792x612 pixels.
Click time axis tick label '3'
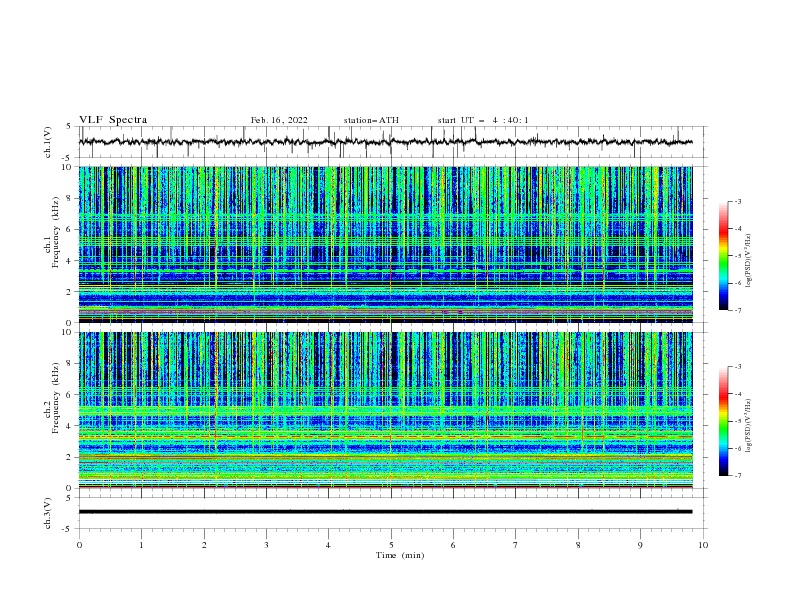point(266,545)
